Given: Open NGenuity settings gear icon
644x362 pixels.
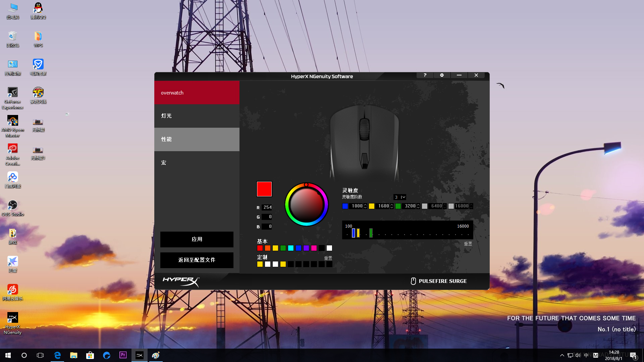Looking at the screenshot, I should pyautogui.click(x=442, y=75).
